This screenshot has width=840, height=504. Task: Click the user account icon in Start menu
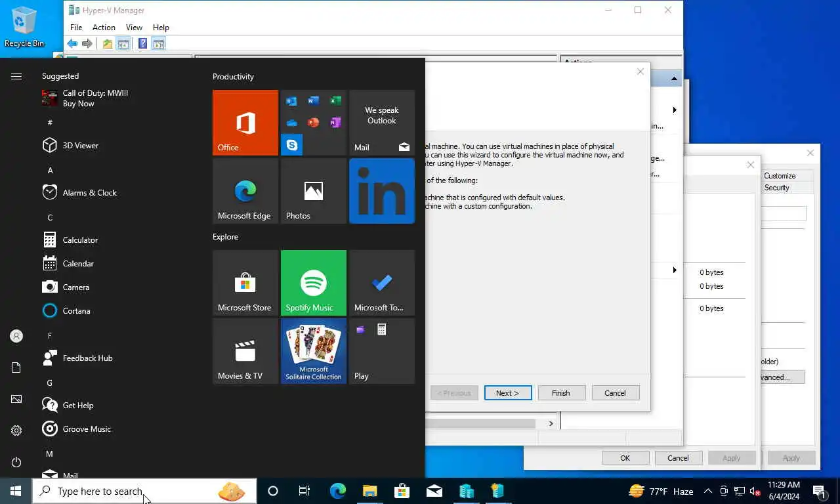(16, 336)
